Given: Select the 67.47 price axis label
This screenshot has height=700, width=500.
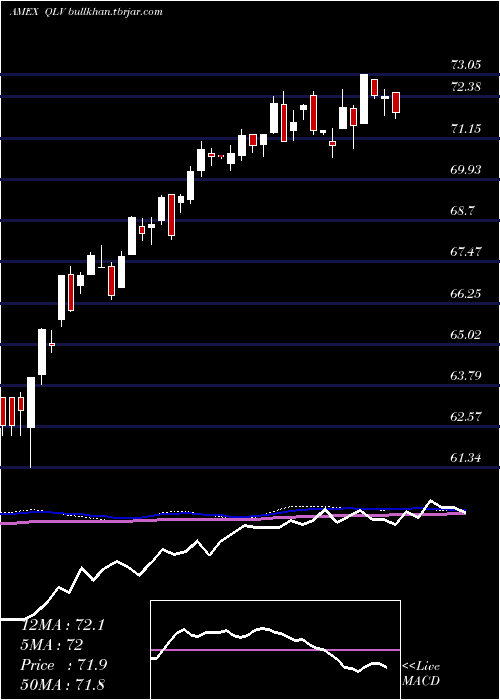Looking at the screenshot, I should click(466, 252).
